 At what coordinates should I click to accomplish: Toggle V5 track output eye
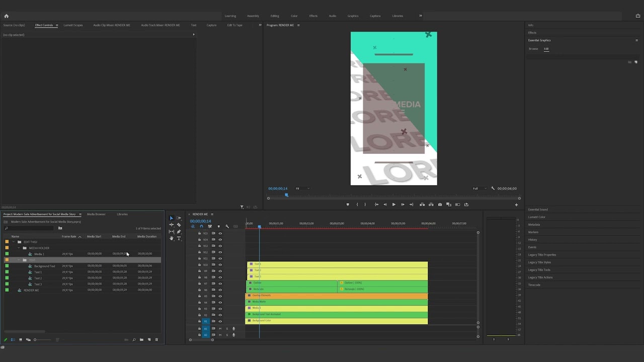click(220, 296)
